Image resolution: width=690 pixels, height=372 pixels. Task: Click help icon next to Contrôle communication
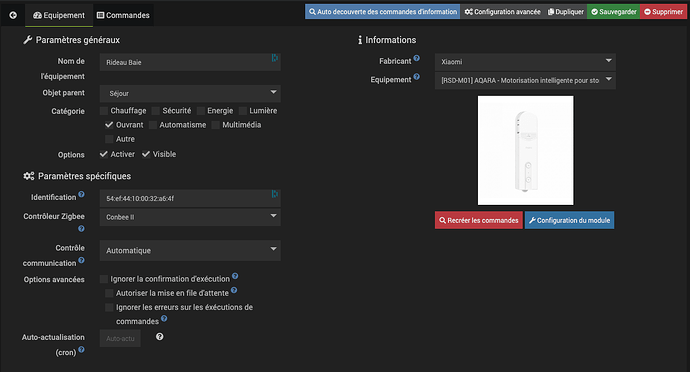[81, 260]
